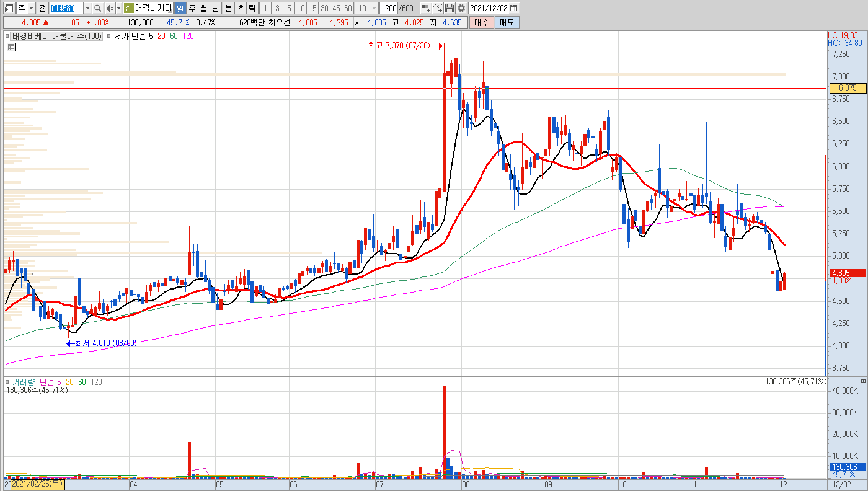Click the 태경비케이 매물대 수(100) label

[x=57, y=37]
